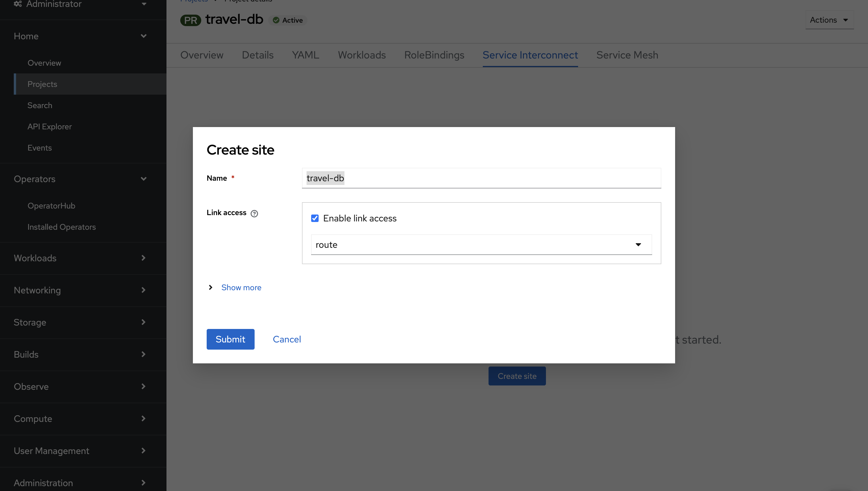
Task: Click the site Name input field
Action: (481, 178)
